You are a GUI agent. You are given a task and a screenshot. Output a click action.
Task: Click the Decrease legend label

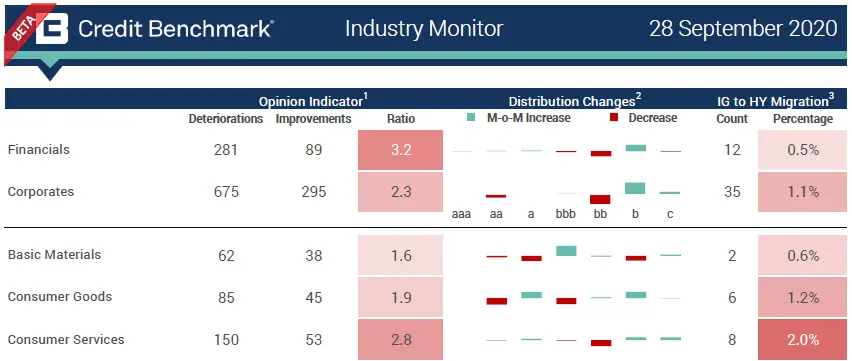653,118
